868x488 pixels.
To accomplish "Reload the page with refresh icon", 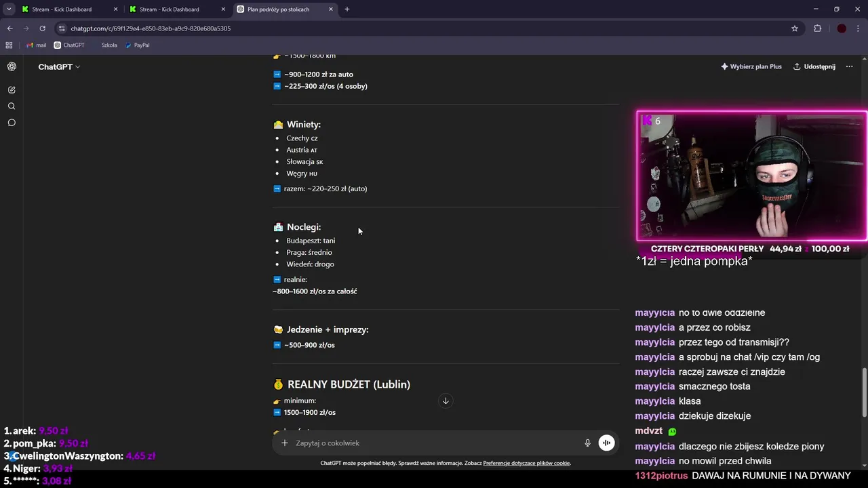I will [42, 28].
